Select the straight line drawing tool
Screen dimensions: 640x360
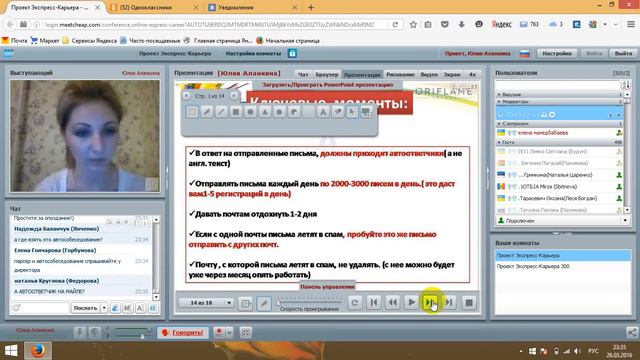221,111
